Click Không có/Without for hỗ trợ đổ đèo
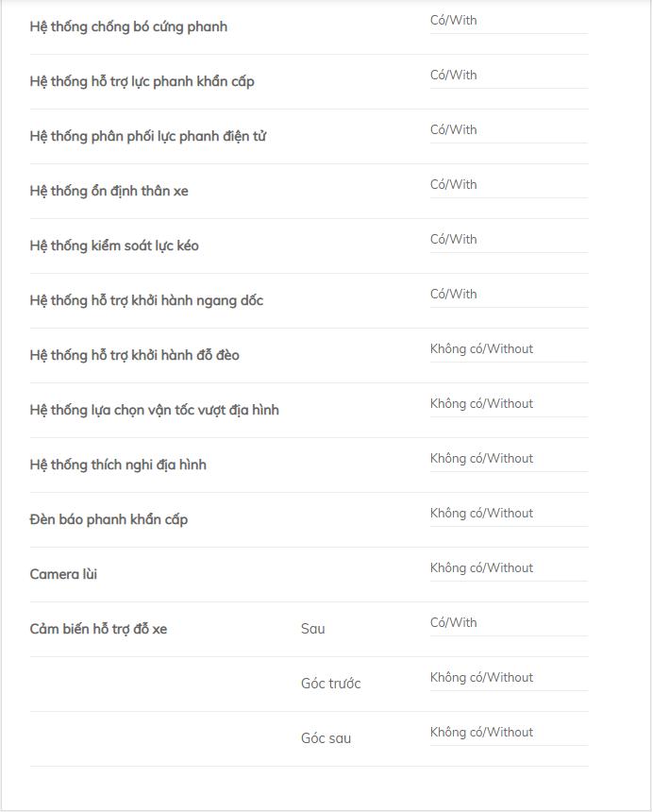This screenshot has height=812, width=652. [x=481, y=349]
